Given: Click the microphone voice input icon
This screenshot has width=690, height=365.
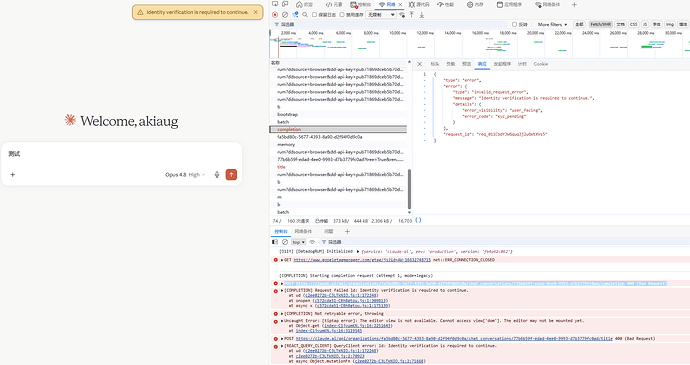Looking at the screenshot, I should click(217, 175).
